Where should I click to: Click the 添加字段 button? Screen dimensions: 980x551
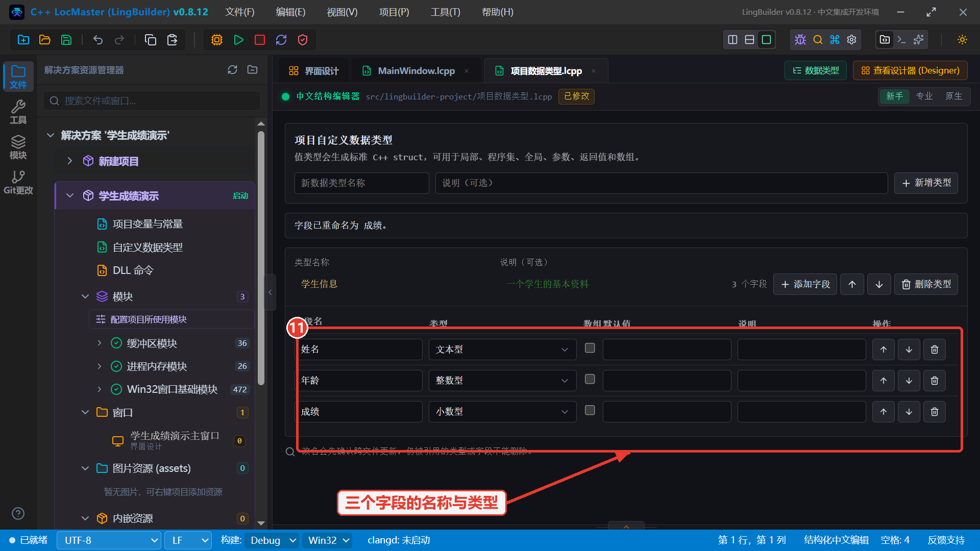click(x=805, y=284)
